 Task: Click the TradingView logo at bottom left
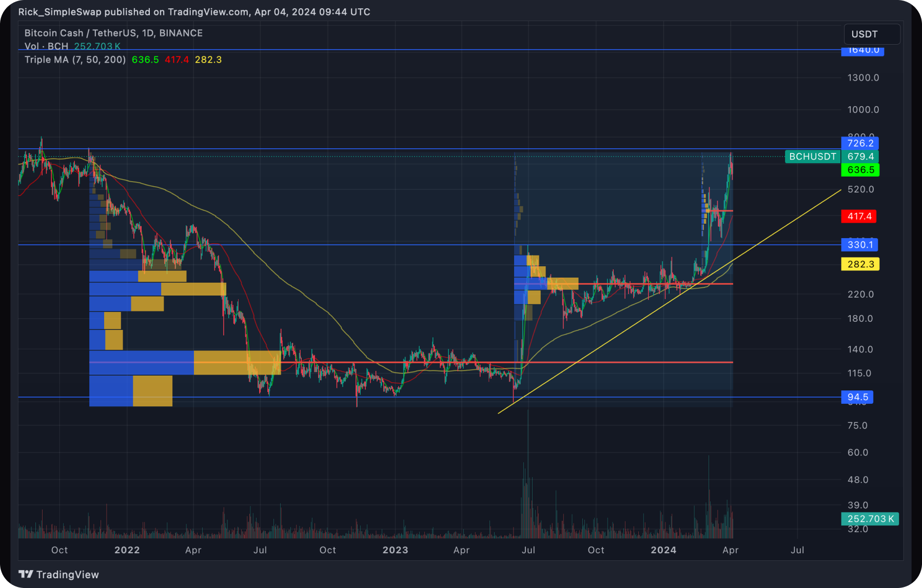58,574
